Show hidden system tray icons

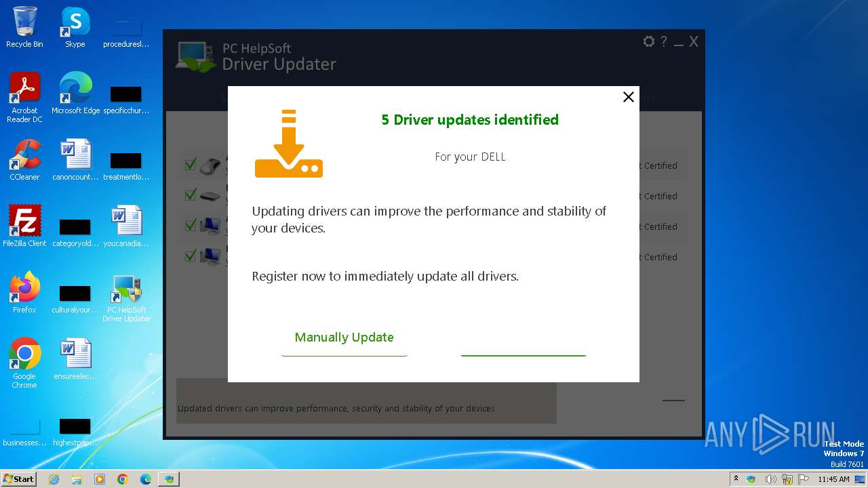[736, 479]
